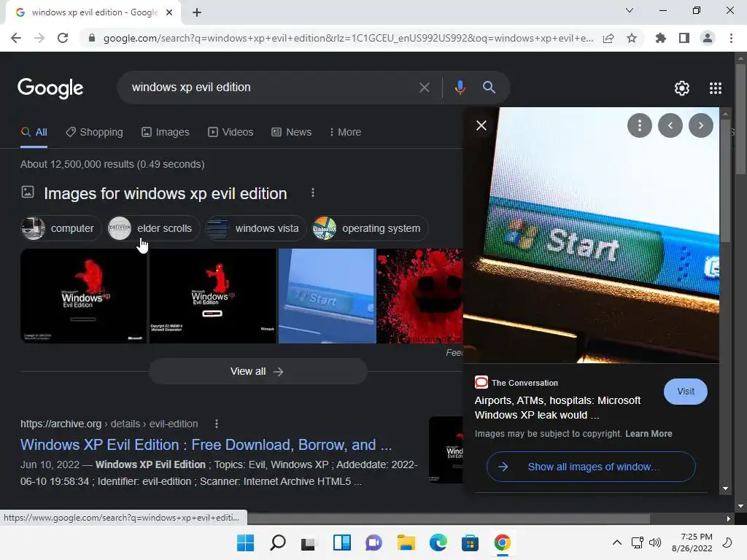747x560 pixels.
Task: Start voice search with the microphone
Action: click(x=460, y=87)
